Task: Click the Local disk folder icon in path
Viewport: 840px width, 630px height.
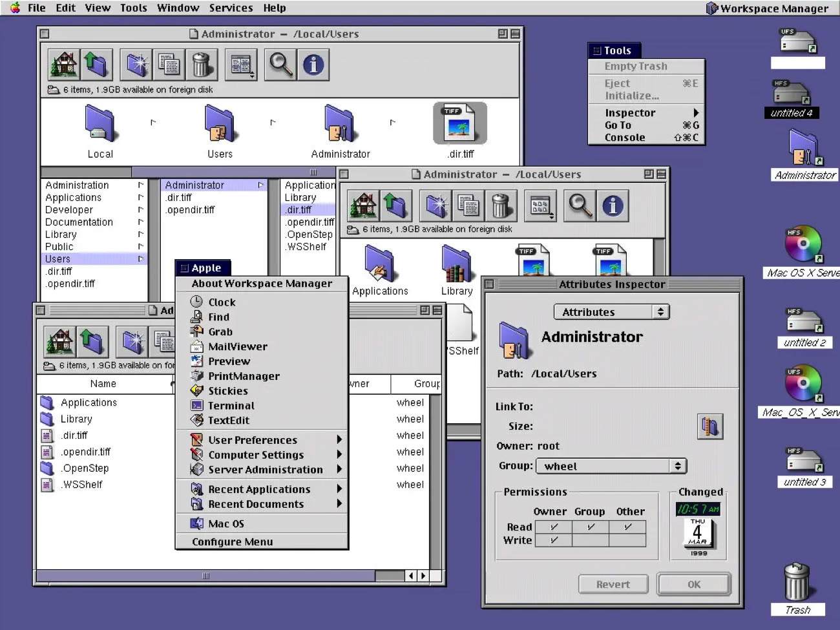Action: tap(100, 124)
